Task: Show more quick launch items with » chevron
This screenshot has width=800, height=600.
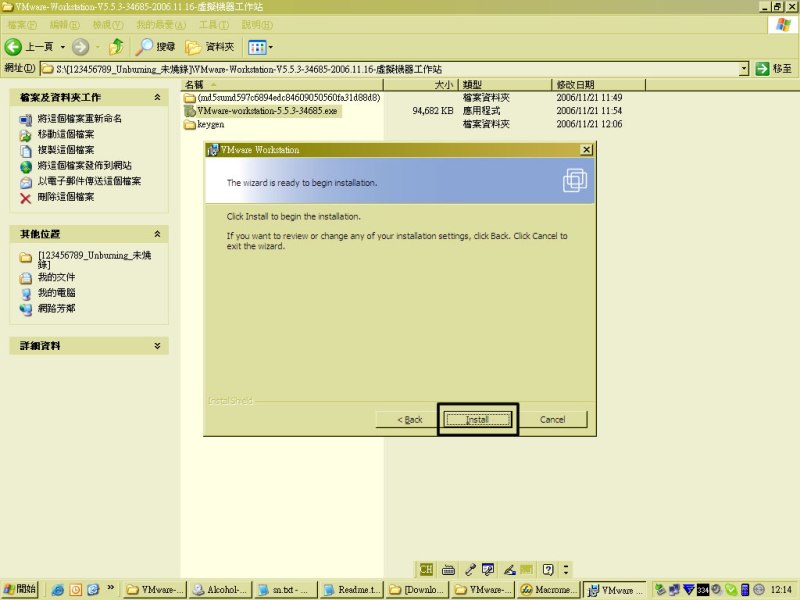Action: [110, 588]
